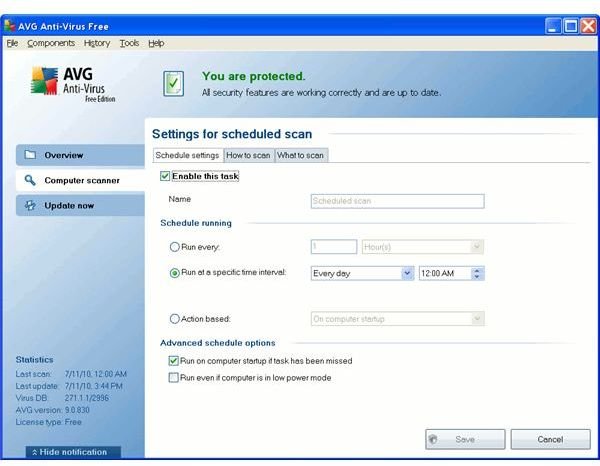The image size is (600, 466).
Task: Click the 'Last update' statistics entry
Action: [x=69, y=386]
